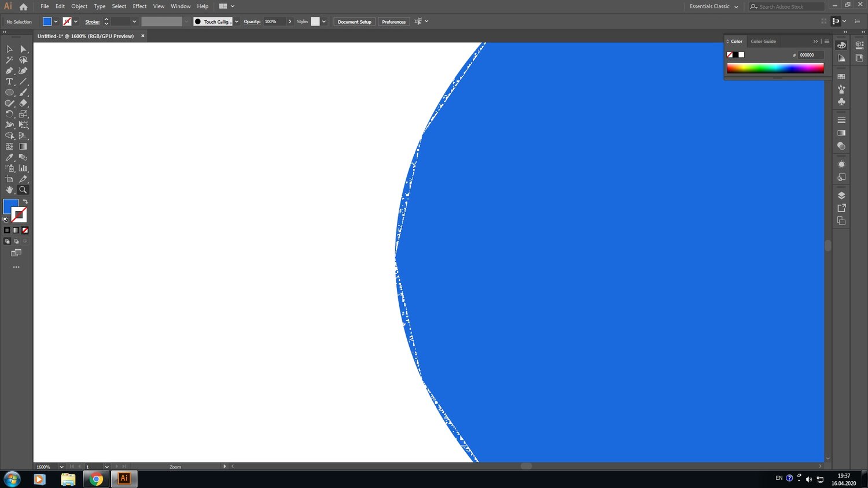This screenshot has width=868, height=488.
Task: Open the artboard navigation dropdown
Action: pos(106,467)
